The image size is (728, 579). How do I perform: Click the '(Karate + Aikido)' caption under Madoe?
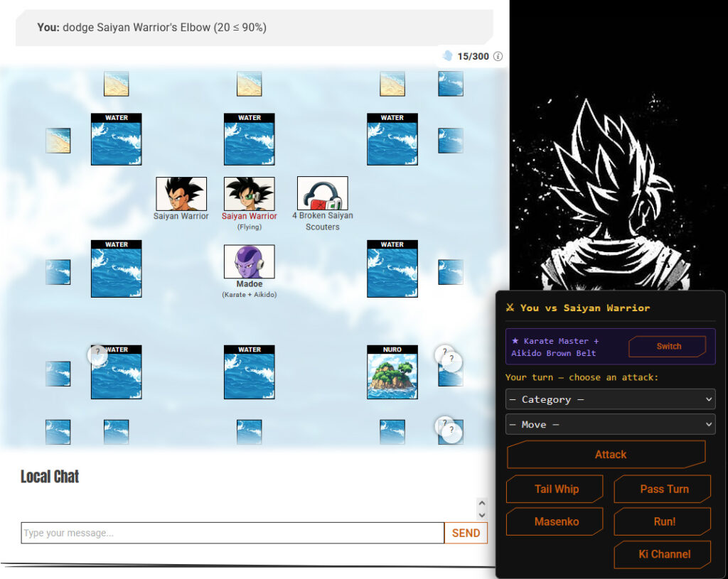tap(250, 295)
